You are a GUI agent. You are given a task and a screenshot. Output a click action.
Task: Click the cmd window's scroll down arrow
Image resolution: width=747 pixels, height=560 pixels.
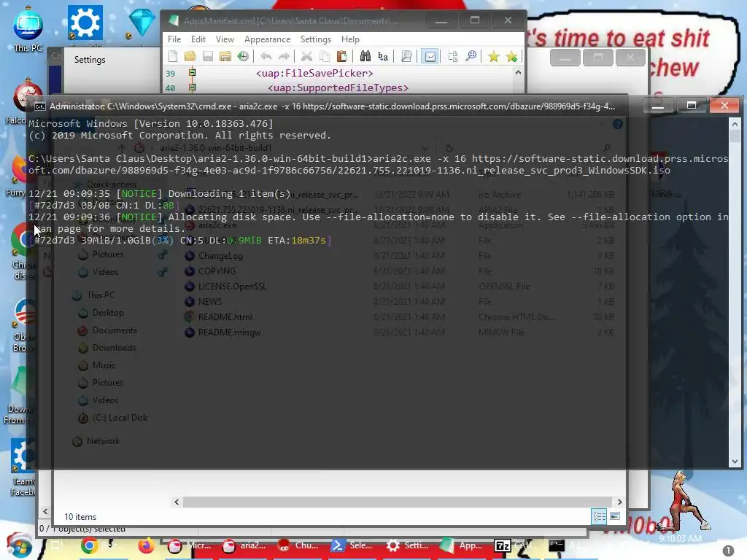[x=735, y=462]
